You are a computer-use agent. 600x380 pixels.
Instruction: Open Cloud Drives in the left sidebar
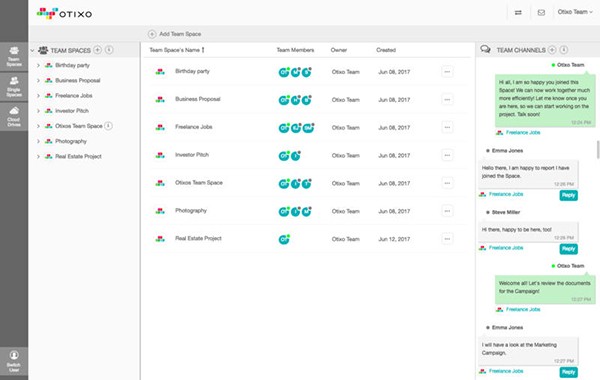(x=14, y=116)
